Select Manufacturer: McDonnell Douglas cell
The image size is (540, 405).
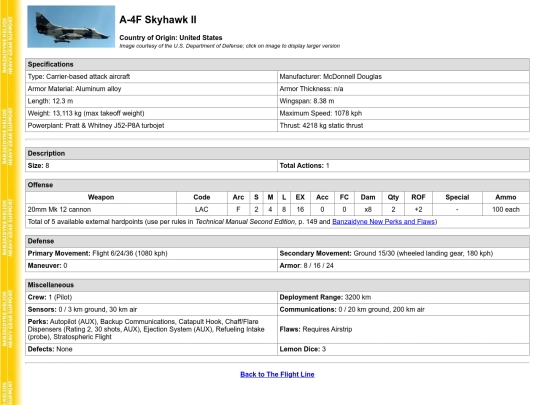click(x=403, y=76)
